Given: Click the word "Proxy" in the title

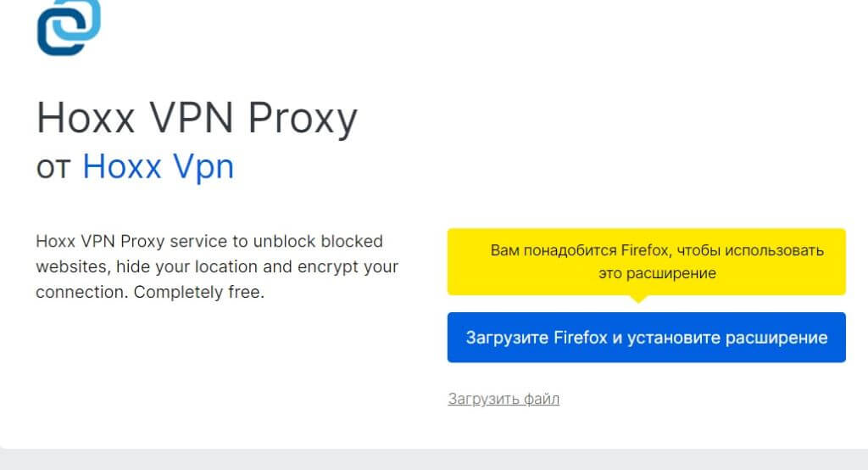Looking at the screenshot, I should tap(302, 120).
